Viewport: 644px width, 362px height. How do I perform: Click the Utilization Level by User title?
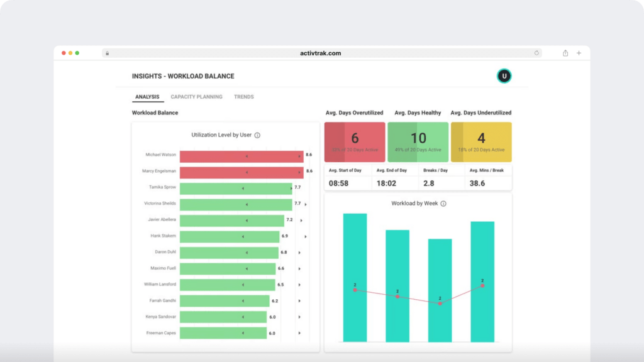point(221,134)
